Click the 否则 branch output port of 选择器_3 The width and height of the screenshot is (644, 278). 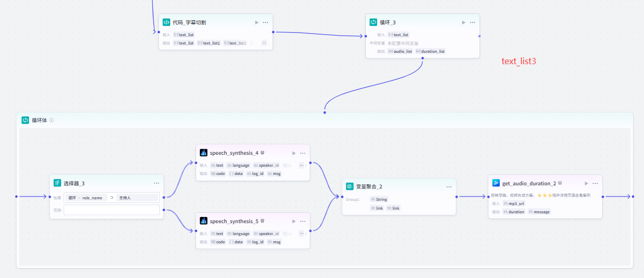coord(164,210)
